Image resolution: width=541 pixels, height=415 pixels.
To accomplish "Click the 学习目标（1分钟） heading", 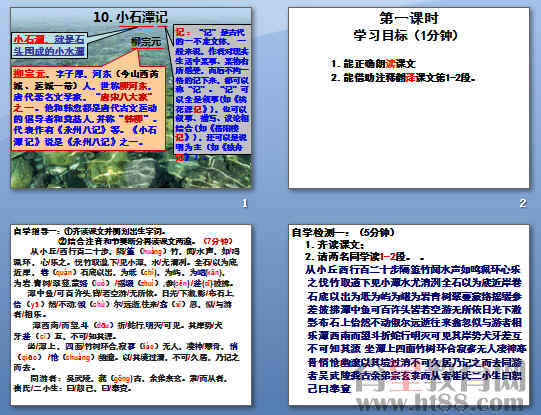I will (405, 35).
